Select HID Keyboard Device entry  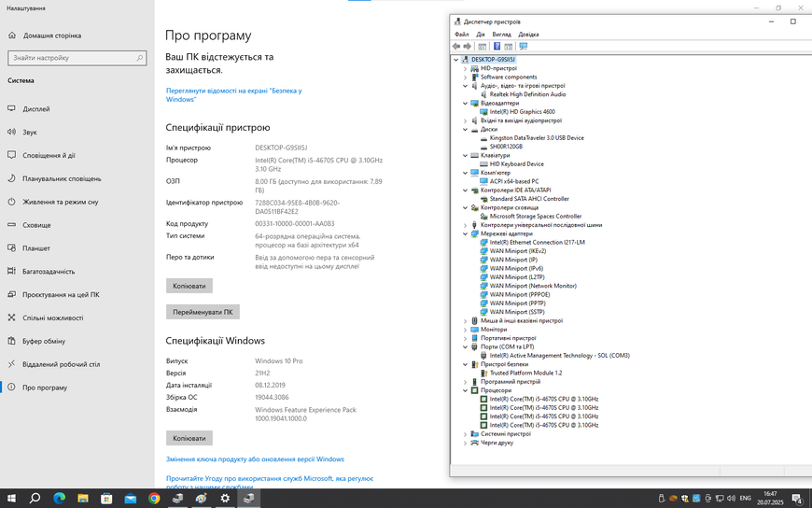click(x=517, y=163)
